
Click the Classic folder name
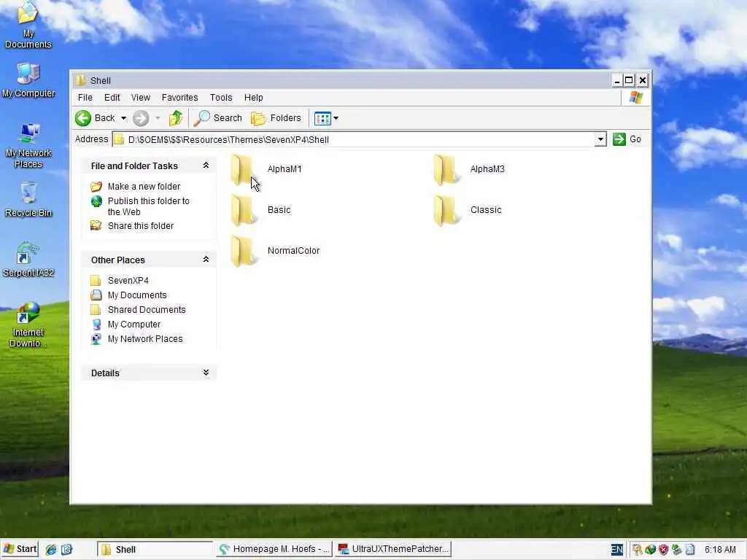tap(486, 210)
